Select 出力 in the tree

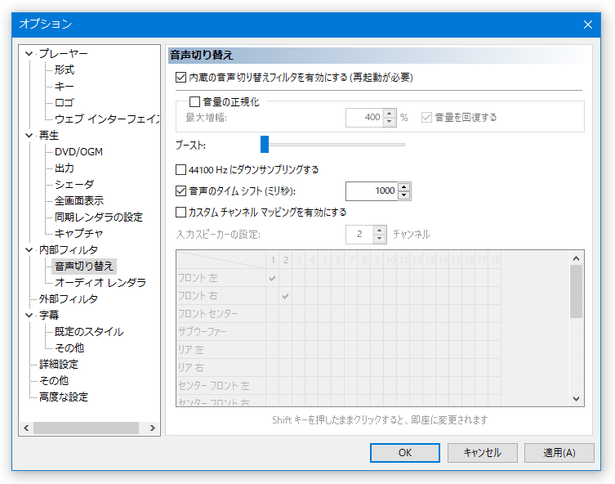[64, 168]
